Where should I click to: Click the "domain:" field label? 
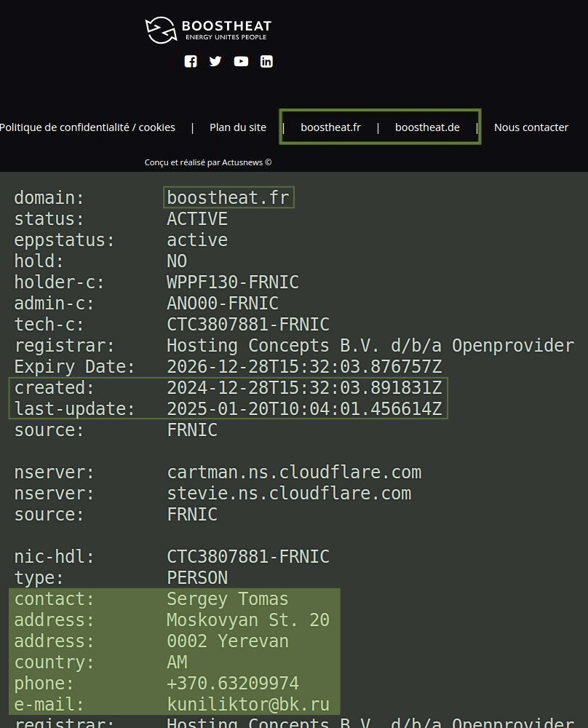pos(49,198)
